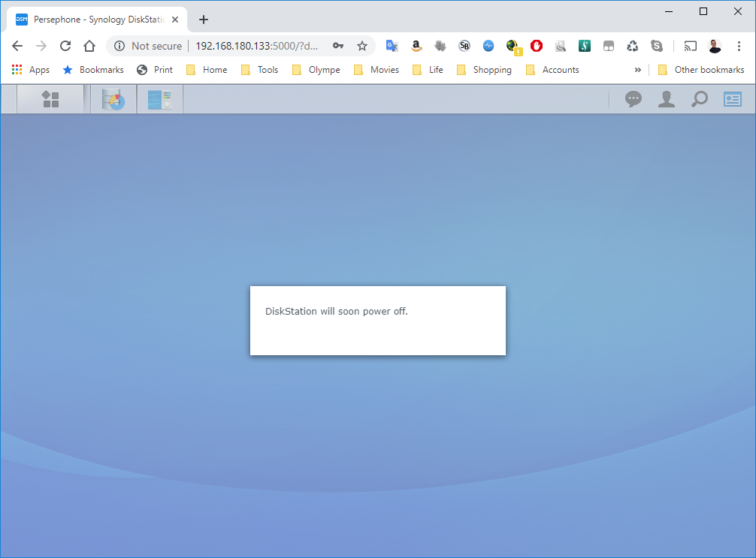Image resolution: width=756 pixels, height=558 pixels.
Task: Click the gray hand extension icon
Action: pyautogui.click(x=440, y=46)
